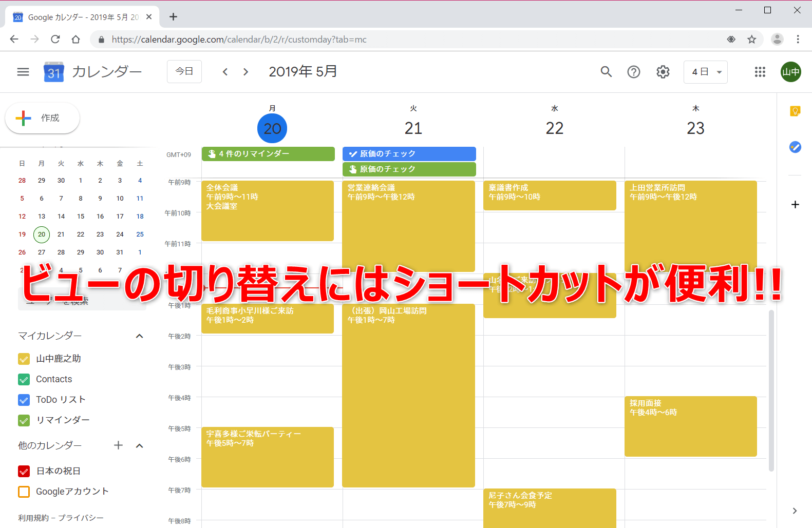Open the settings gear menu
Screen dimensions: 812x528
(x=663, y=72)
